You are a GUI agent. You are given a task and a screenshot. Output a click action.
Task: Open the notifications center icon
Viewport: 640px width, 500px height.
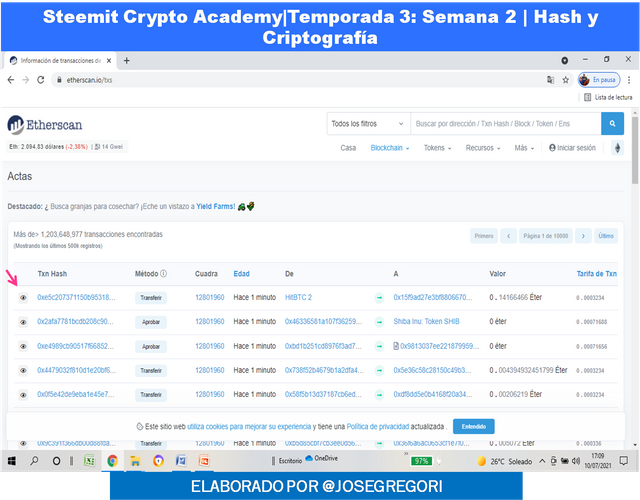point(624,461)
